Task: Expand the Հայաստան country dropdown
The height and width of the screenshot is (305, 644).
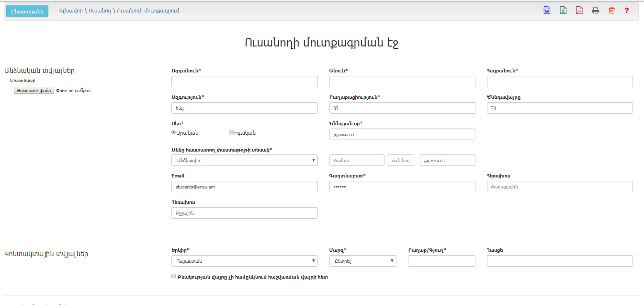Action: [244, 261]
